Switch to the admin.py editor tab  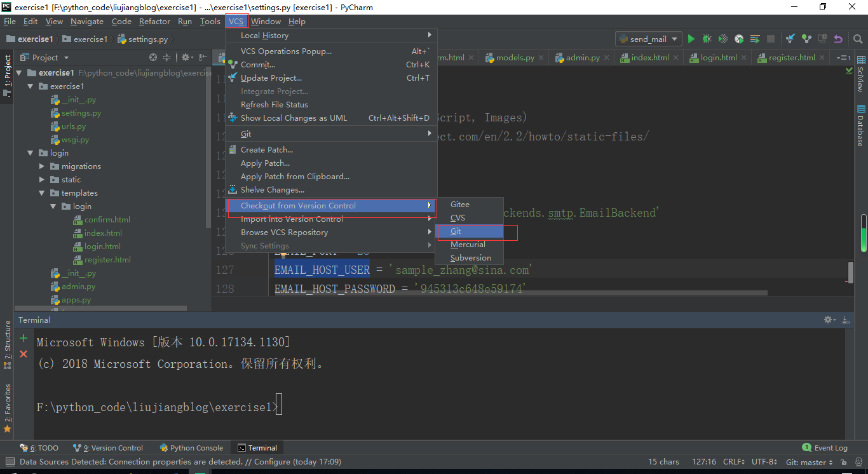583,57
